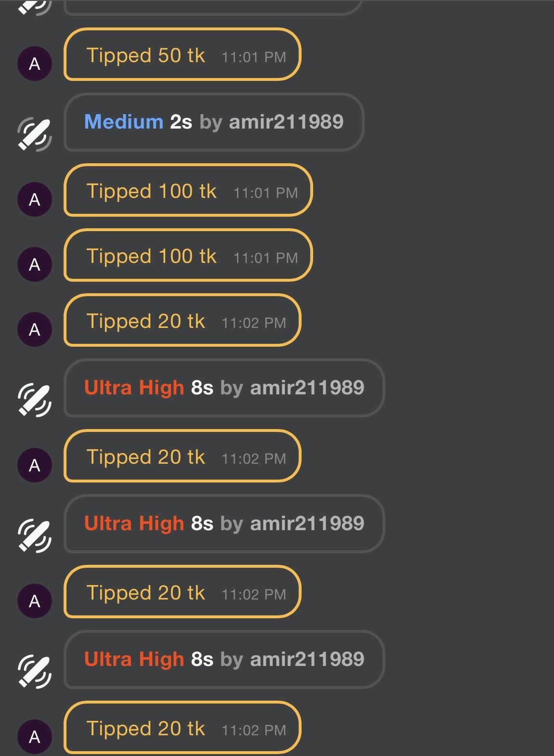Click the vibration icon next to Medium 2s

(x=35, y=134)
